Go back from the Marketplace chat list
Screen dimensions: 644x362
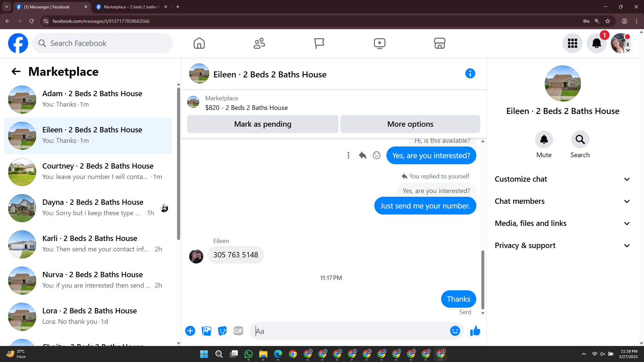pos(16,71)
